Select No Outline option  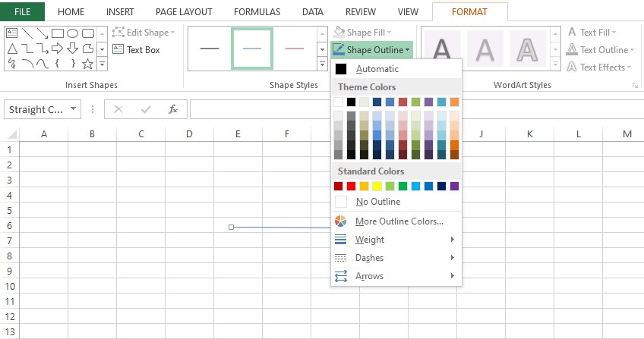tap(396, 202)
